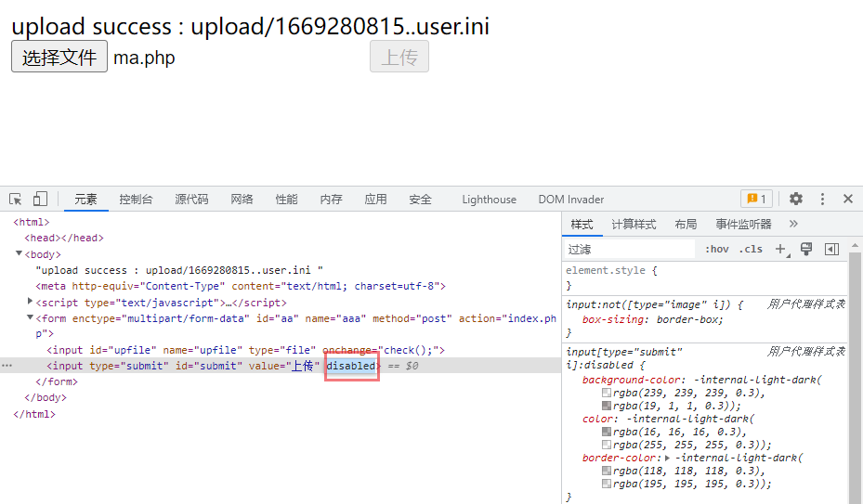Expand the border-color property triangle

coord(667,458)
